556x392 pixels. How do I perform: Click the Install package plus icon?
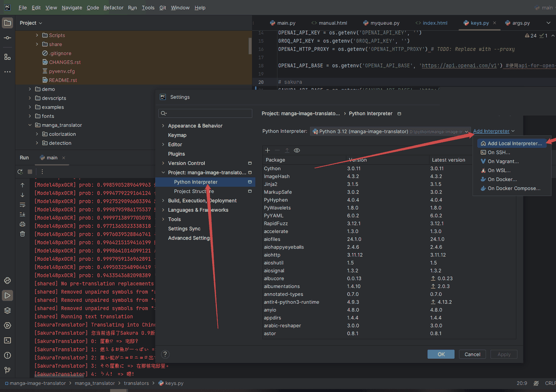coord(267,150)
